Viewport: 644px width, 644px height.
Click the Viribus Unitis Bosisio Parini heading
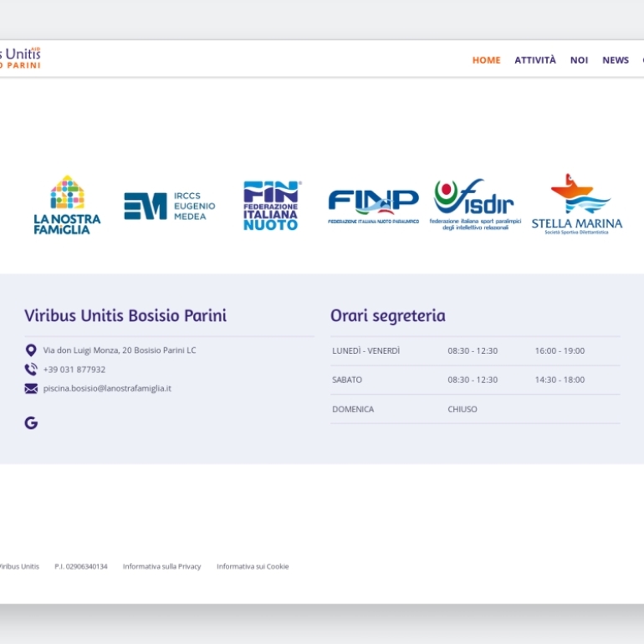tap(125, 316)
